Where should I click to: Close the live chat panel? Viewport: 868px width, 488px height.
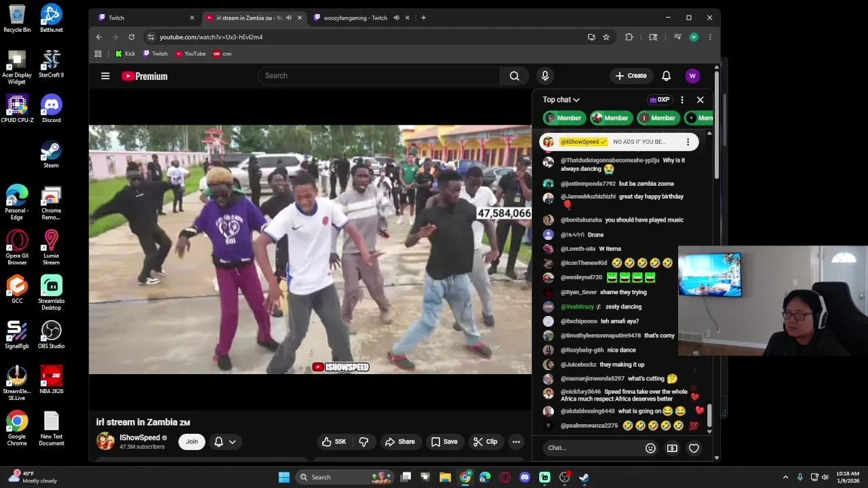(x=701, y=100)
